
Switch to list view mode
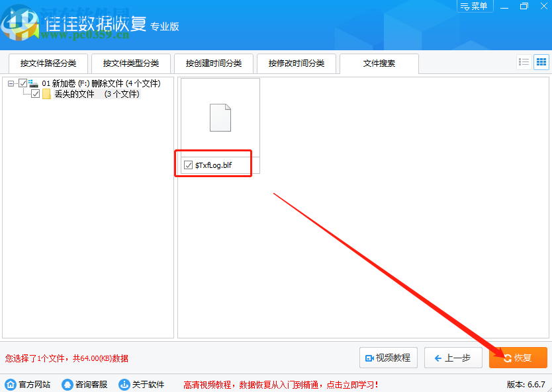(523, 61)
